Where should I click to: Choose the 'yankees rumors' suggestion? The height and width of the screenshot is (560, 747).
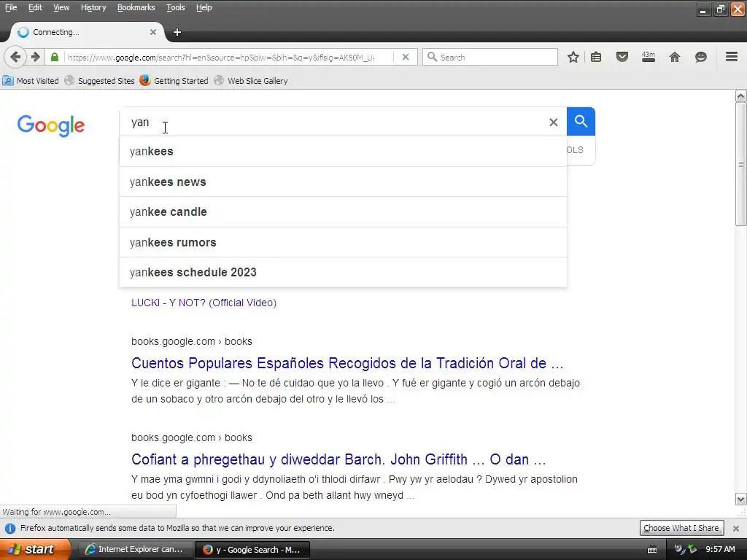point(343,242)
